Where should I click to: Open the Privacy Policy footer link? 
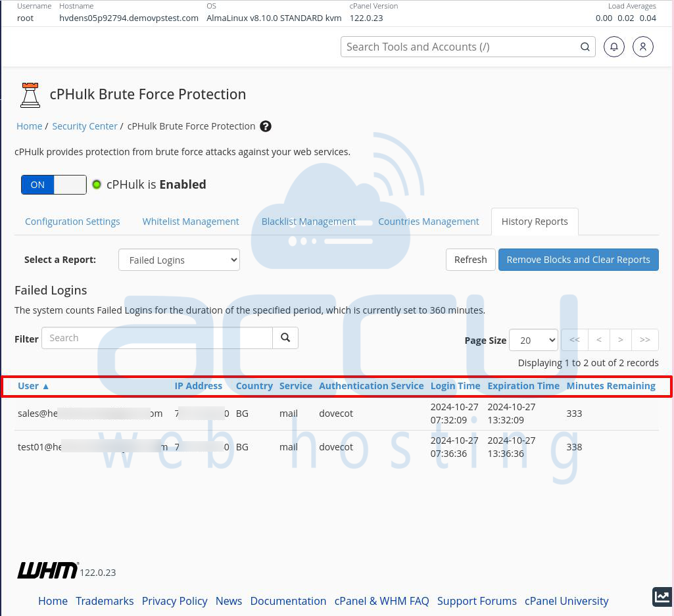pos(174,601)
